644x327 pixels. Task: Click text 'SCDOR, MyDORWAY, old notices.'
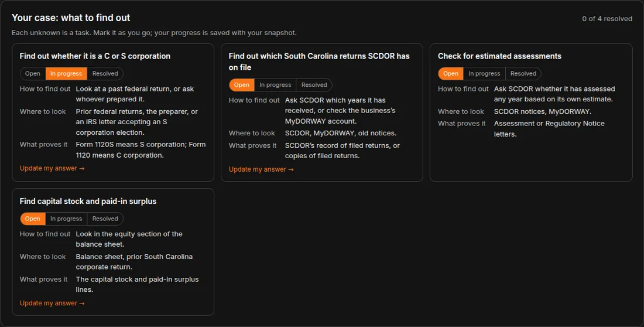341,133
